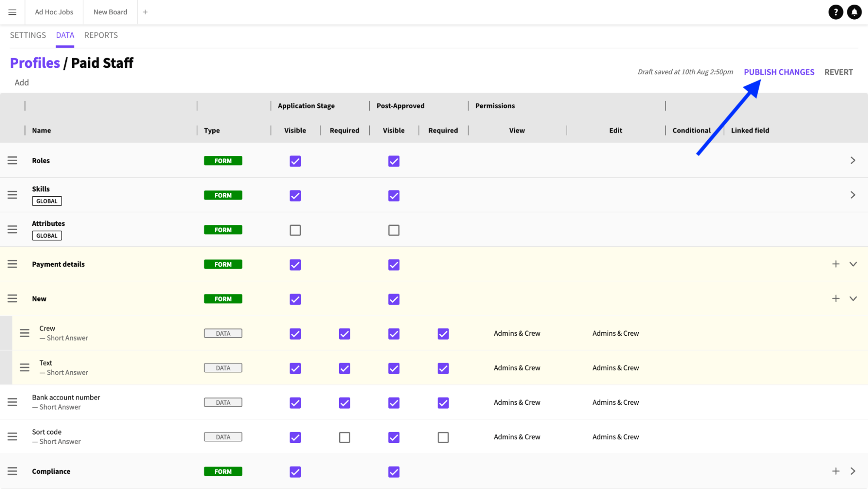Select the Bank account number field name

point(66,397)
